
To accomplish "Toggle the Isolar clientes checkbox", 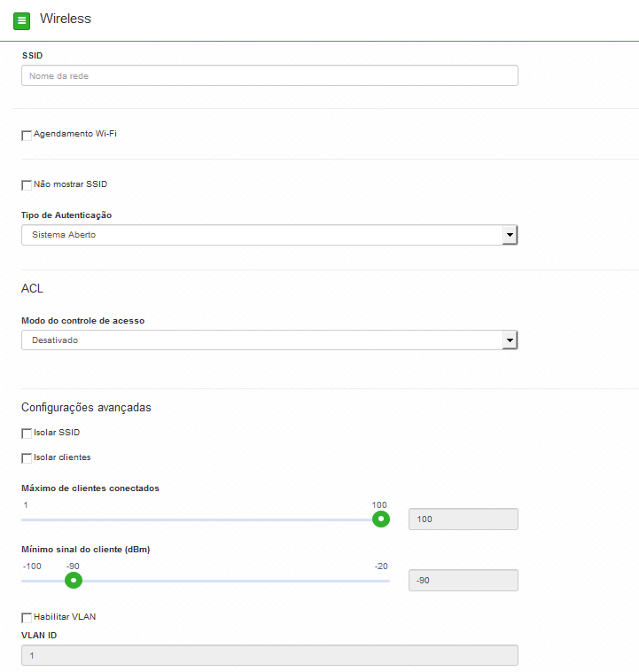I will [27, 458].
